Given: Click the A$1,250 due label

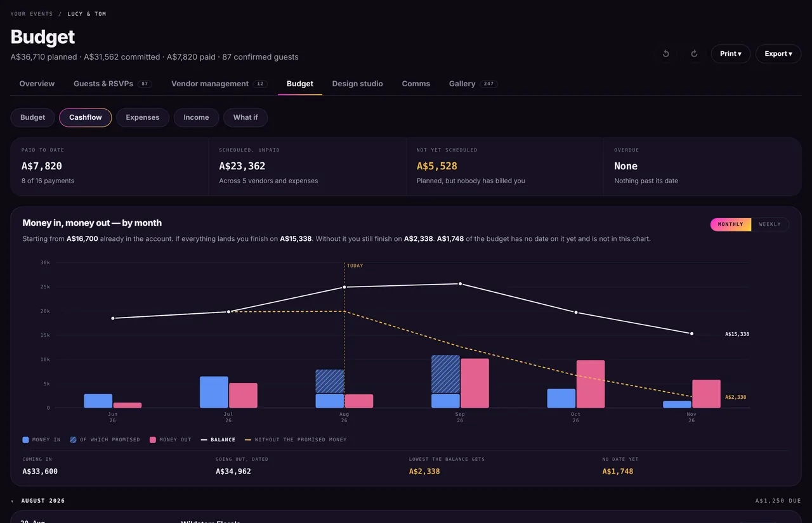Looking at the screenshot, I should 778,501.
